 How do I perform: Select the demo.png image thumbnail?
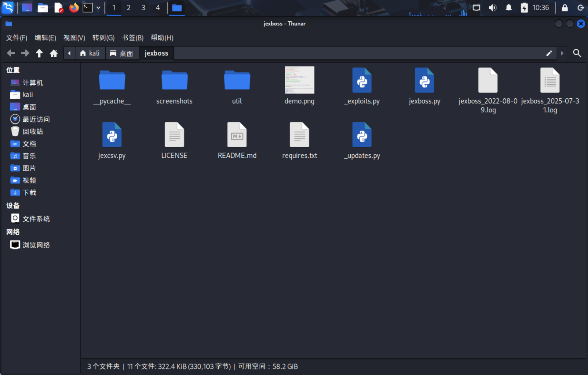point(299,80)
